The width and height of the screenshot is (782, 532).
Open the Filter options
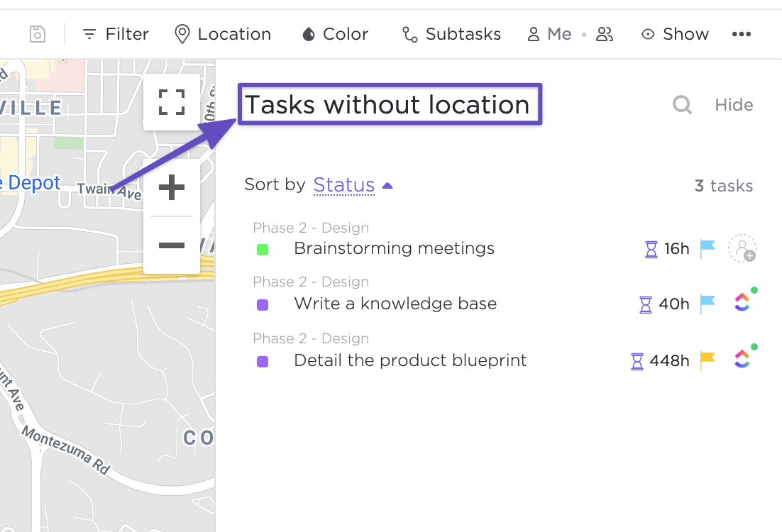(x=116, y=34)
